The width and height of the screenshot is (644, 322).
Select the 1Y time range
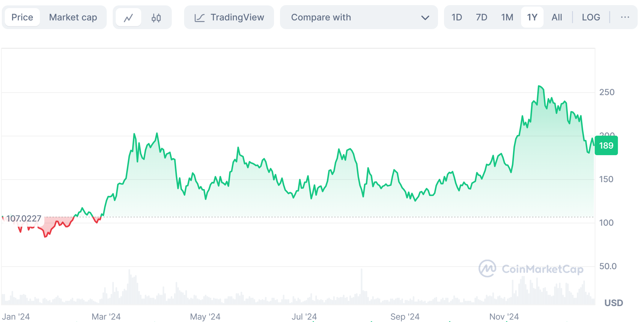pos(532,17)
